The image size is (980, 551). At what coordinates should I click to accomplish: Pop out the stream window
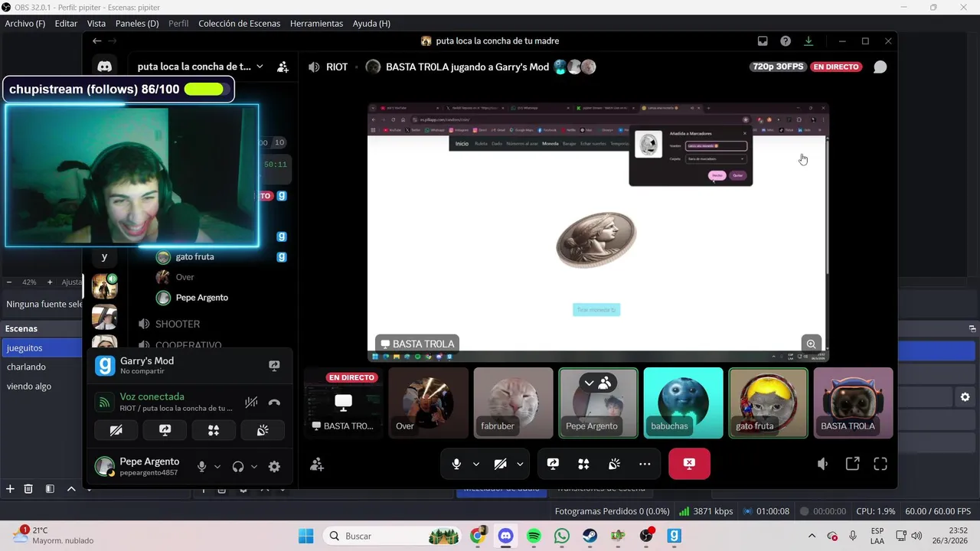tap(852, 464)
